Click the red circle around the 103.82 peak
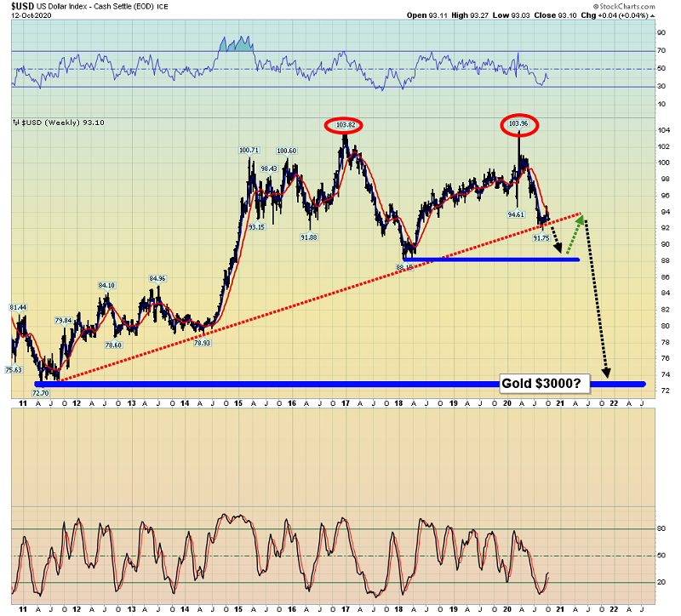Screen dimensions: 681x616 click(x=345, y=125)
